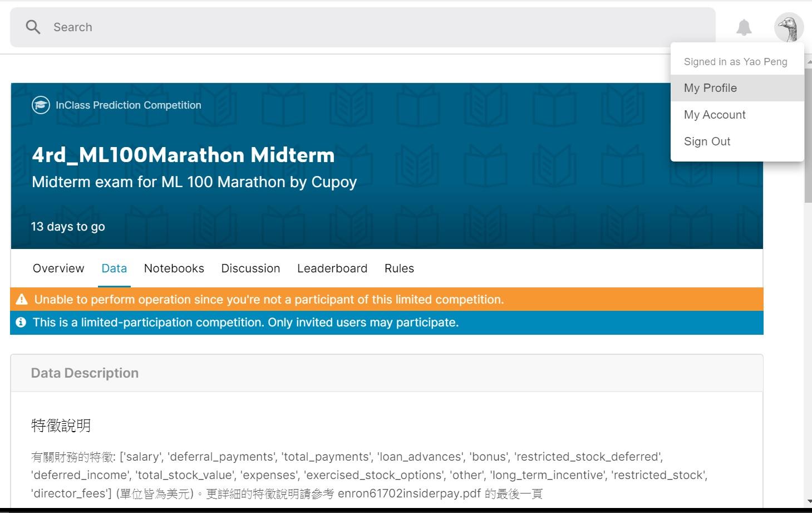Click the 'Data Description' heading
This screenshot has height=513, width=812.
[x=85, y=373]
